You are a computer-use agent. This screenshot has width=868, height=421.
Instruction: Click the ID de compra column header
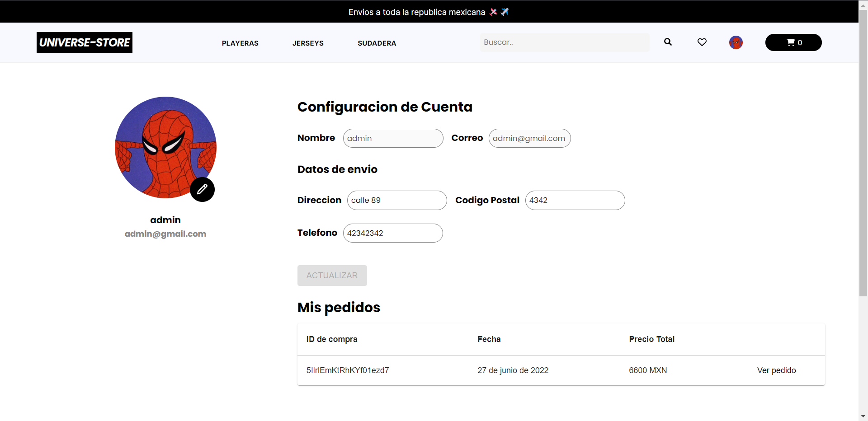point(332,339)
